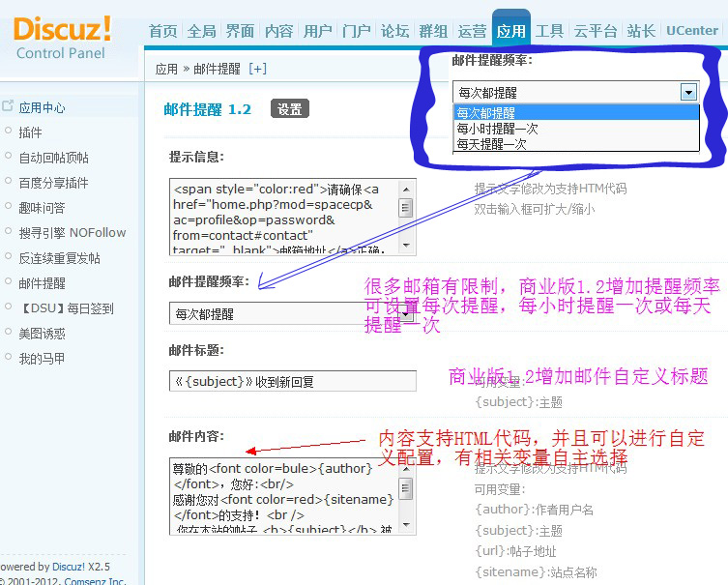This screenshot has height=585, width=728.
Task: Open the 邮件提醒频率 combo box in the form
Action: pos(292,313)
